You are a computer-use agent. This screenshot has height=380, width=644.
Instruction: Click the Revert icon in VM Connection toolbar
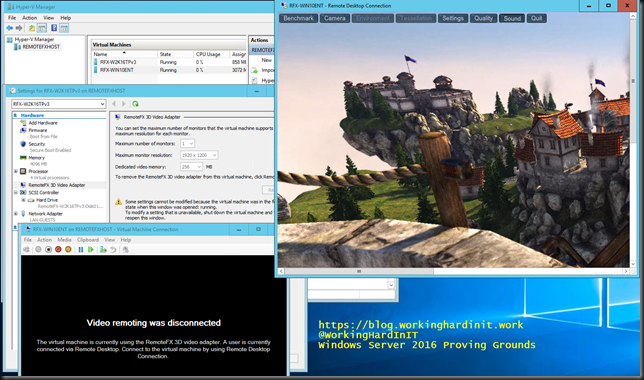113,249
